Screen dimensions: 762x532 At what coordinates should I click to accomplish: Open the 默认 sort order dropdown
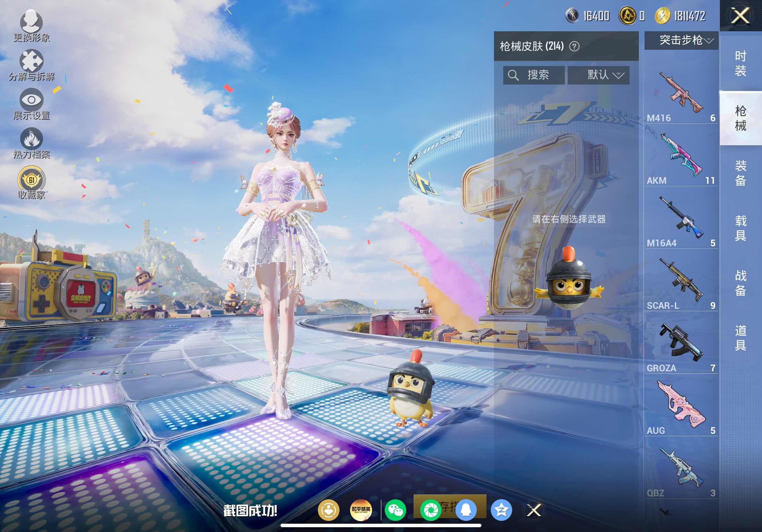pyautogui.click(x=598, y=75)
